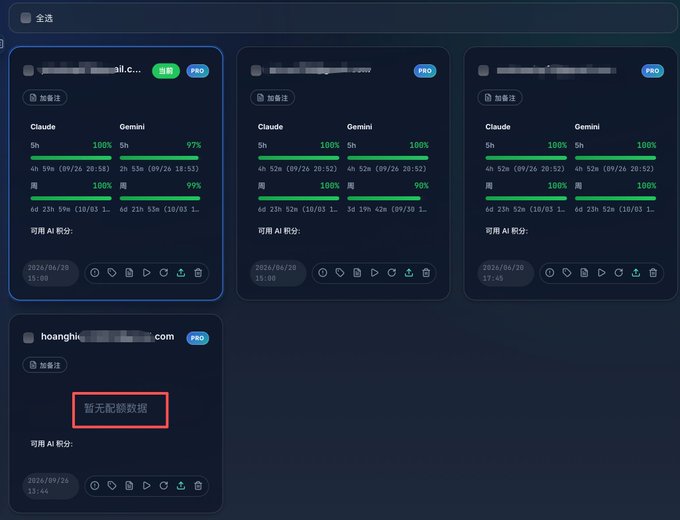
Task: Click the 暂无配额数据 message text
Action: pyautogui.click(x=116, y=408)
